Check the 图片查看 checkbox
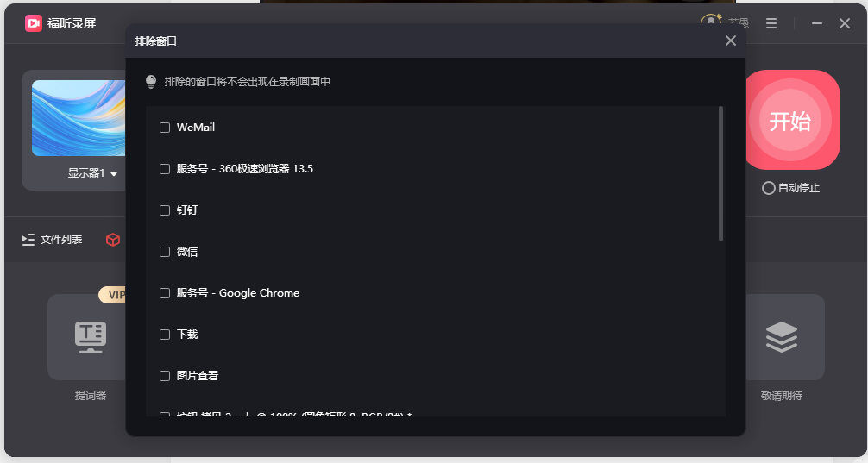The image size is (868, 463). [165, 376]
